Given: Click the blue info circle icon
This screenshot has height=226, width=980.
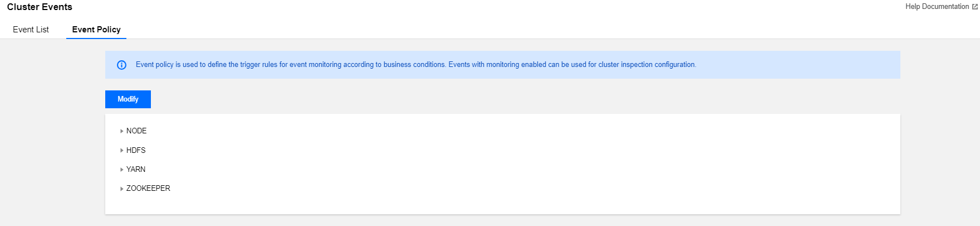Looking at the screenshot, I should click(121, 65).
